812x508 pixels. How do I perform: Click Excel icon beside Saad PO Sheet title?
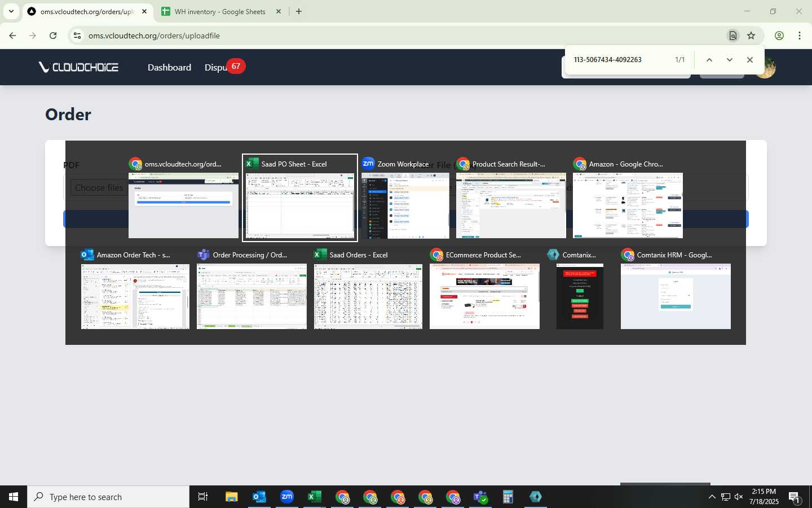coord(252,164)
